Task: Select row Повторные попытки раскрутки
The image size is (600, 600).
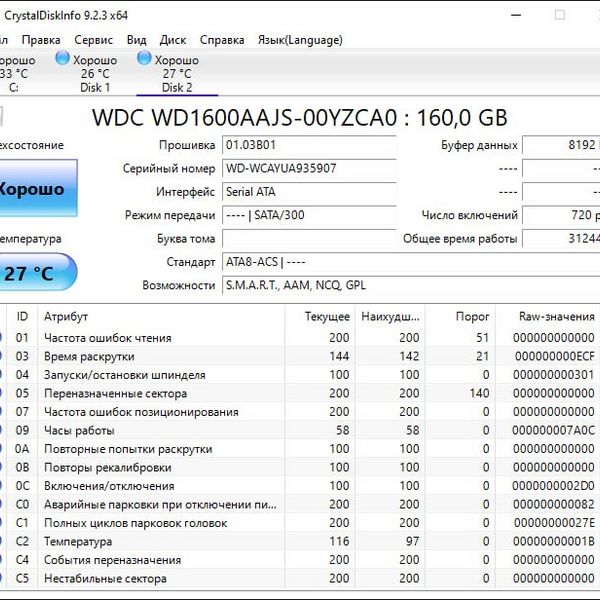Action: coord(300,448)
